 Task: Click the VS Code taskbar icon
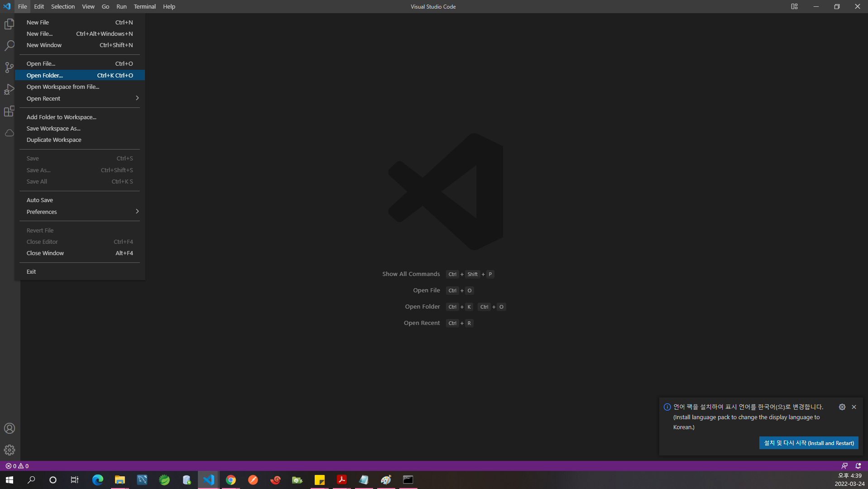[x=209, y=480]
